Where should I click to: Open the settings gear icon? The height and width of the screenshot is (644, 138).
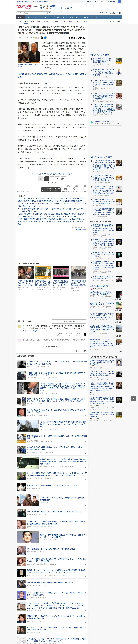(120, 13)
